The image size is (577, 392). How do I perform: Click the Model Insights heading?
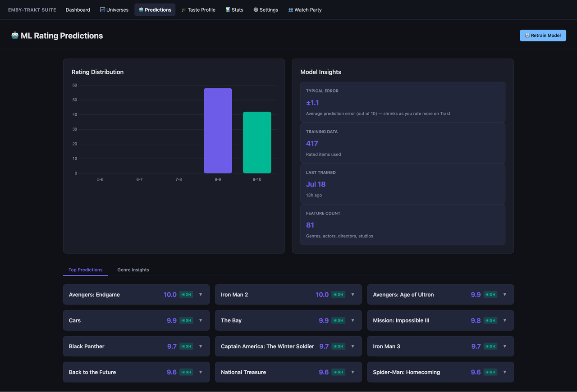321,72
